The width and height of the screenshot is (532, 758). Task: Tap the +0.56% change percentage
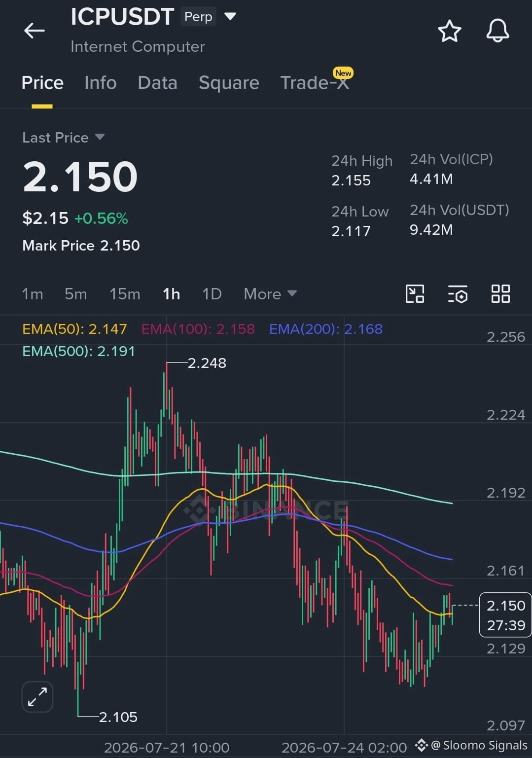[101, 218]
